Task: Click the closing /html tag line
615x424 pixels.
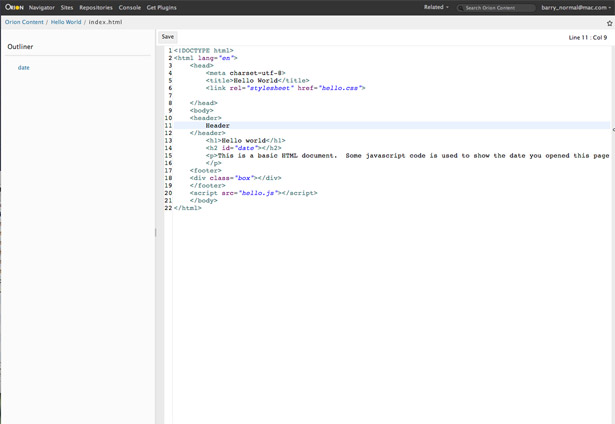Action: (187, 208)
